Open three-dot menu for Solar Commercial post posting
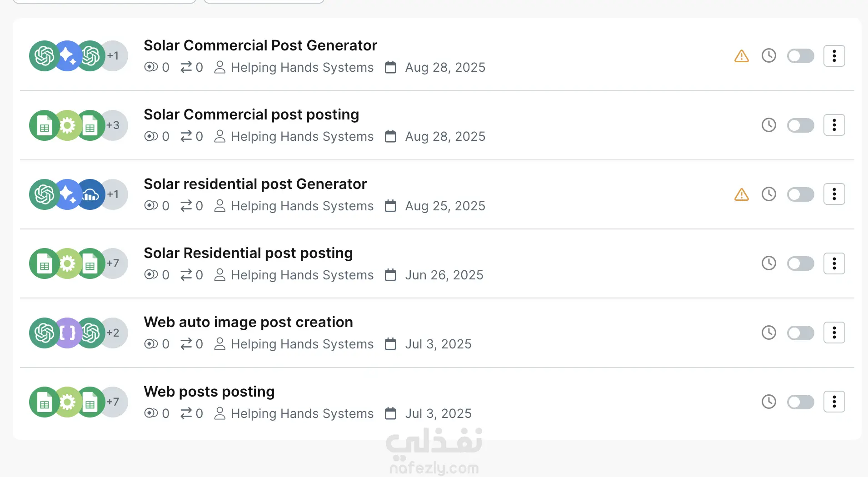This screenshot has height=477, width=868. [834, 125]
